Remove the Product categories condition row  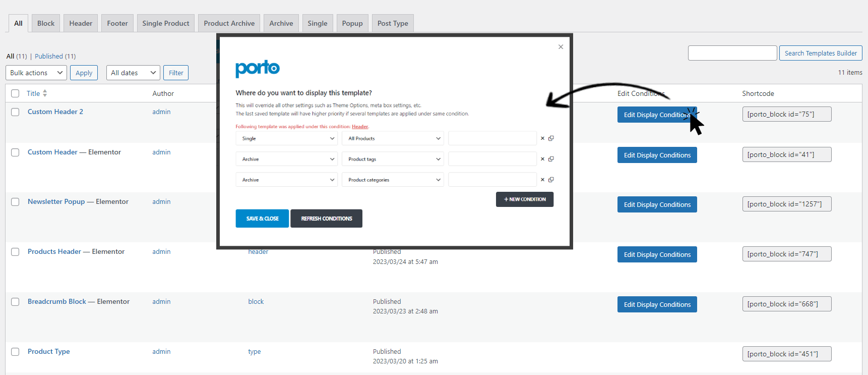click(542, 180)
